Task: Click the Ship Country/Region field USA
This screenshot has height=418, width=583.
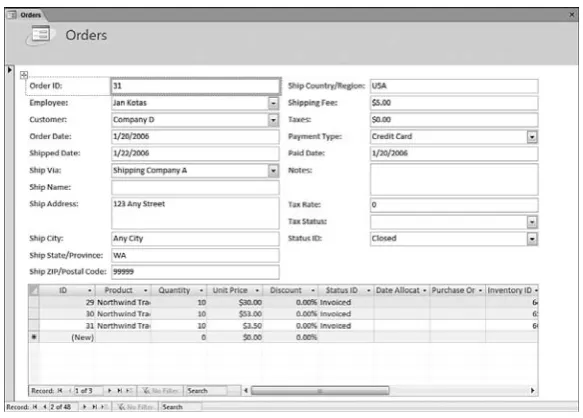Action: (x=454, y=86)
